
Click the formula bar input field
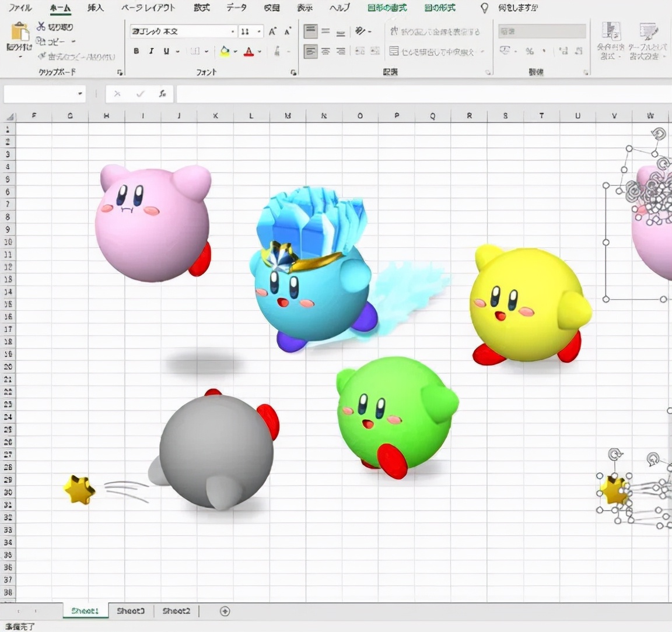423,94
